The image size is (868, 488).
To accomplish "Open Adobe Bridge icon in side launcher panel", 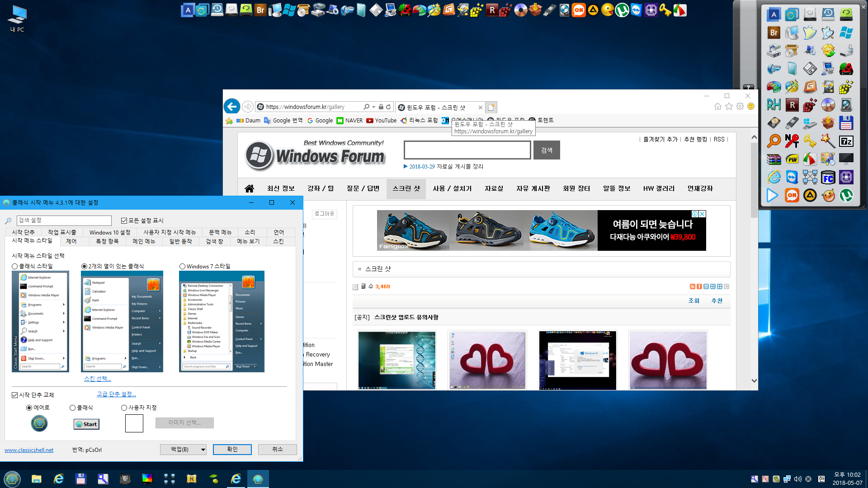I will [774, 33].
